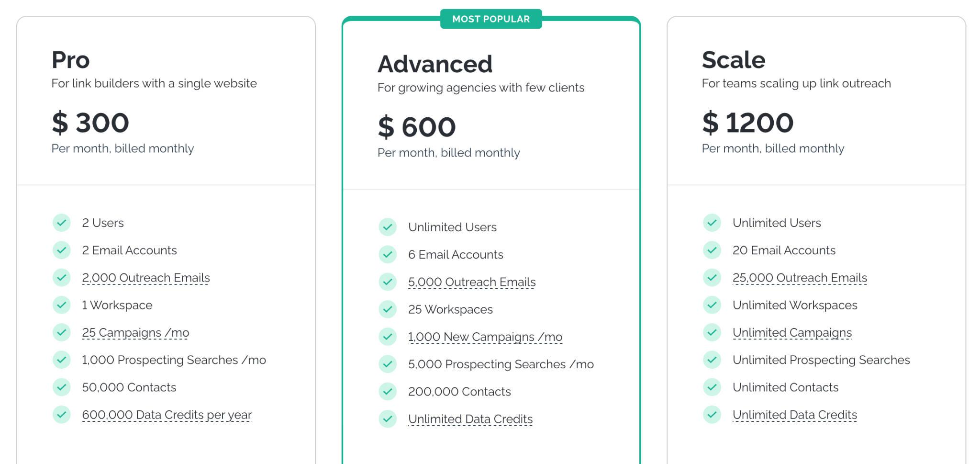Click Pro plan's 'Per month, billed monthly' text

click(122, 148)
